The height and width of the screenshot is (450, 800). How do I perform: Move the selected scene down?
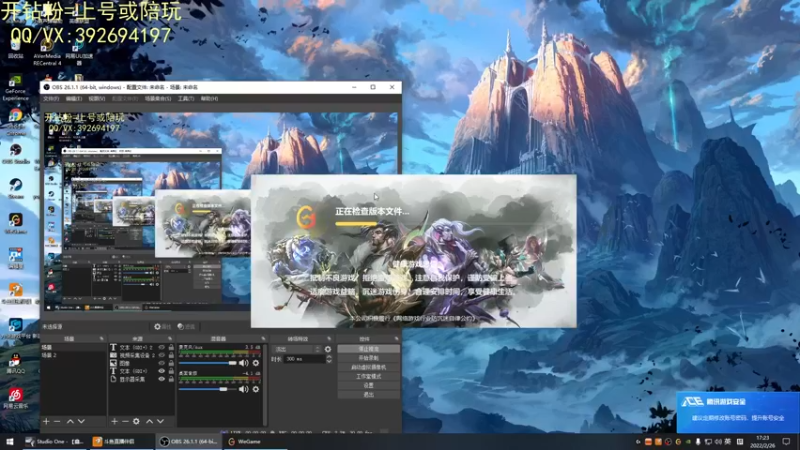(81, 421)
